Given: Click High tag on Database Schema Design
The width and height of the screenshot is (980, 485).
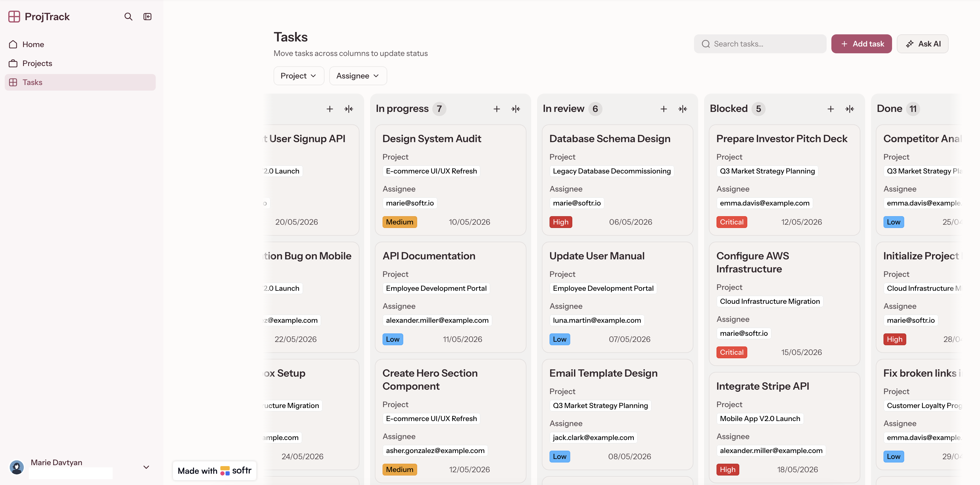Looking at the screenshot, I should click(x=560, y=222).
